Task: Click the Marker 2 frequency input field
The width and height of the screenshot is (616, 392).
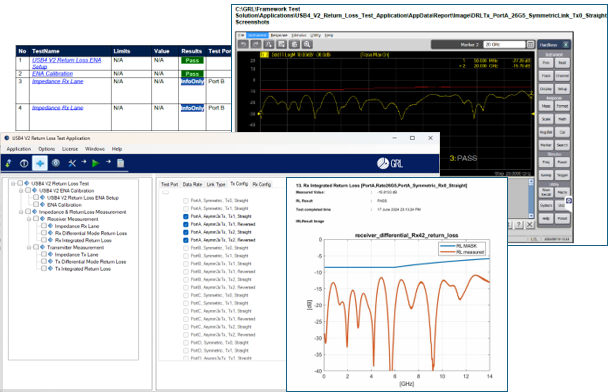Action: point(504,44)
